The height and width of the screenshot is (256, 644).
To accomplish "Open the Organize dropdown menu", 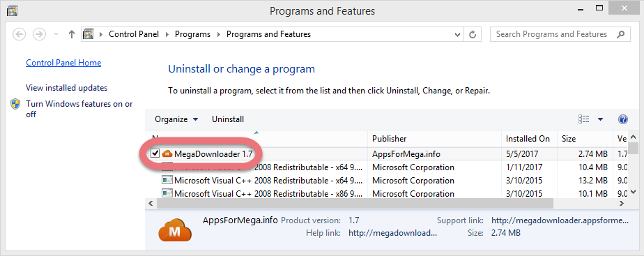I will pos(176,119).
